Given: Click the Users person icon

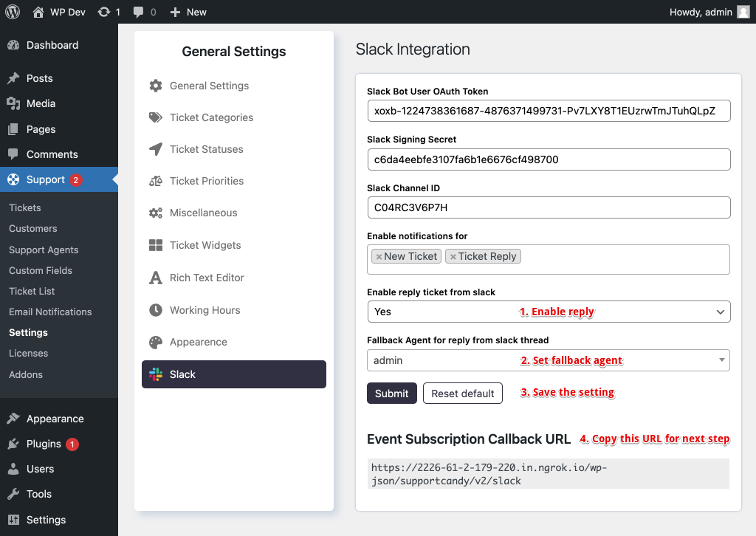Looking at the screenshot, I should click(x=13, y=469).
